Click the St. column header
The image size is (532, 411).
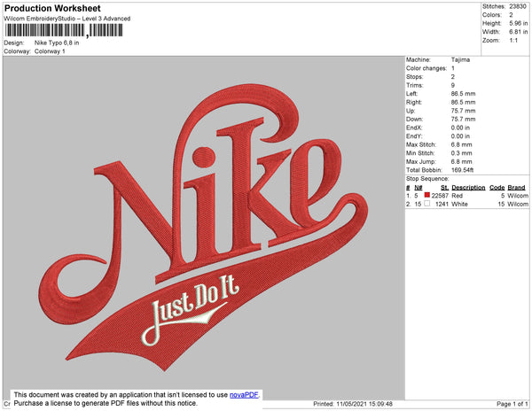[x=444, y=188]
